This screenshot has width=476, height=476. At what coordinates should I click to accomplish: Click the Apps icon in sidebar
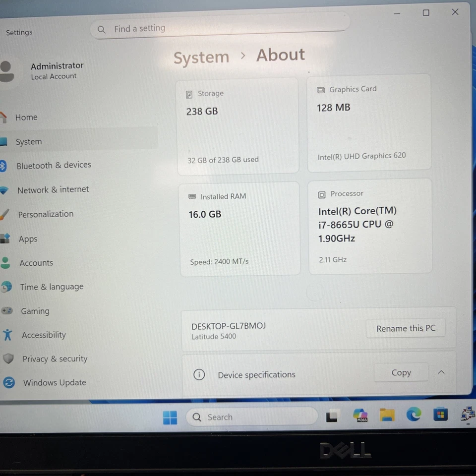coord(6,238)
